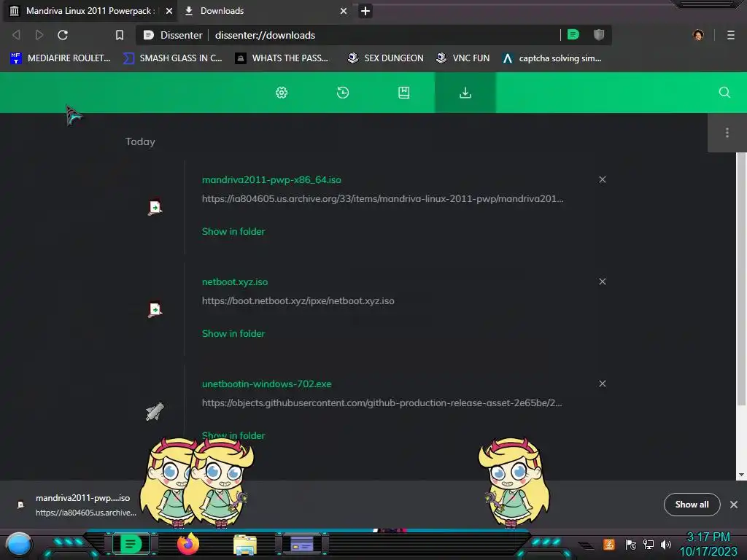Remove netboot.xyz.iso from list
747x560 pixels.
click(x=602, y=281)
